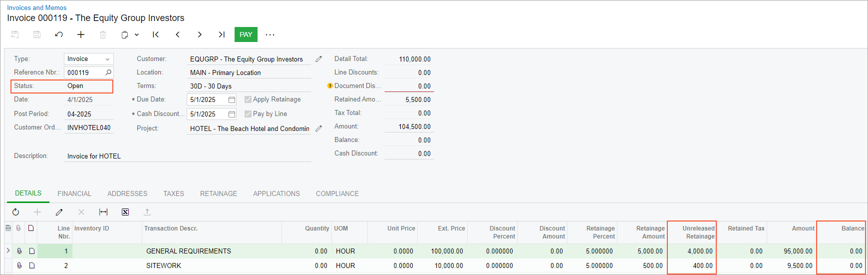Navigate to the next invoice record
This screenshot has height=275, width=868.
coord(200,34)
